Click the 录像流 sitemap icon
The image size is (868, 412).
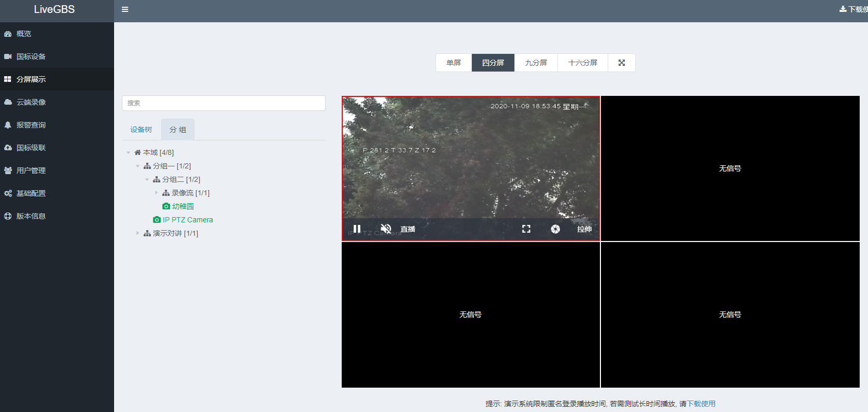click(166, 193)
